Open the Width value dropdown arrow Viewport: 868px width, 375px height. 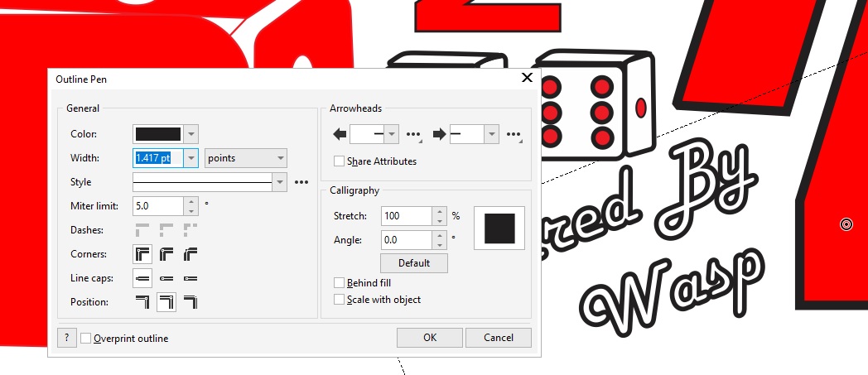click(191, 158)
